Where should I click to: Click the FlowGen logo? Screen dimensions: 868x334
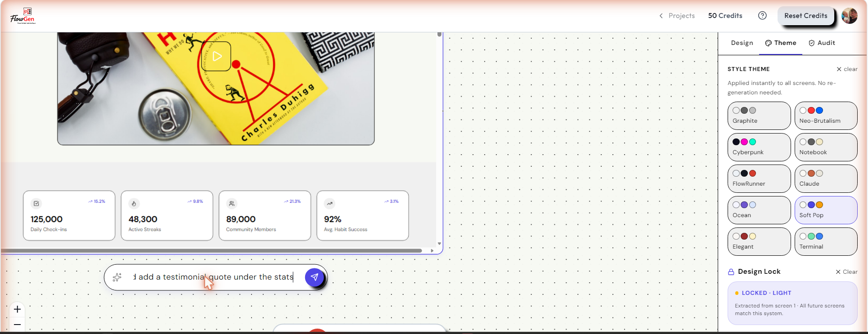tap(22, 16)
